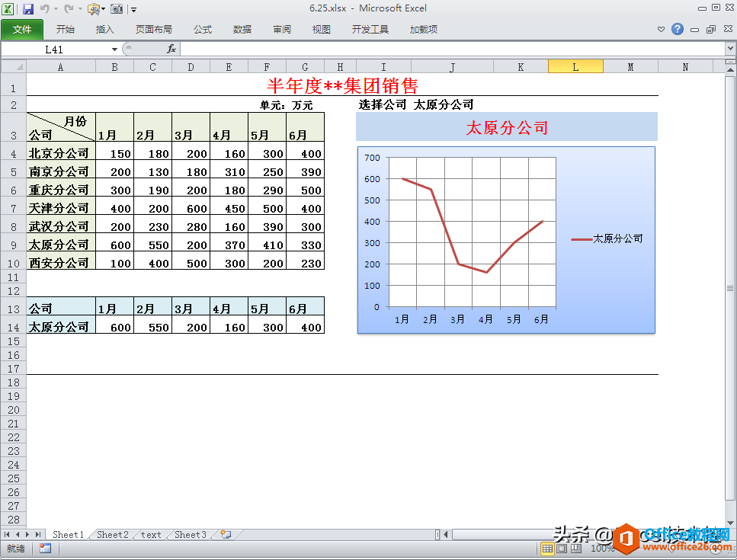Open the 视图 (View) ribbon tab
737x560 pixels.
click(x=321, y=29)
